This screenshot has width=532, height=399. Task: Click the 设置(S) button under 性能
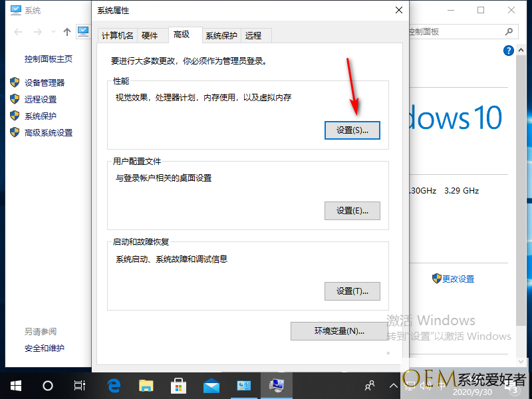352,130
